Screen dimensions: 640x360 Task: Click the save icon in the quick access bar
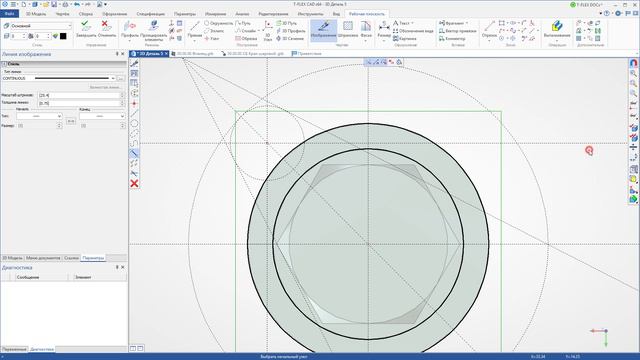coord(54,4)
